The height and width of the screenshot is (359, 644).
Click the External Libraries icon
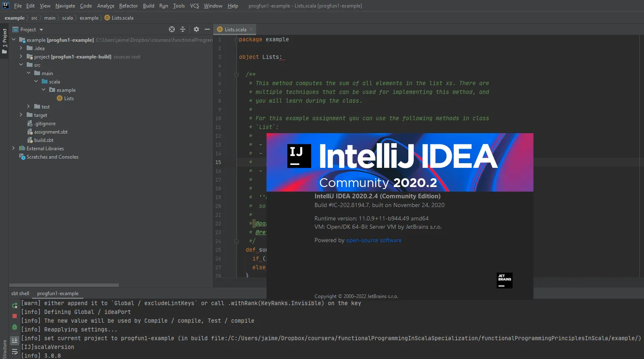[22, 149]
